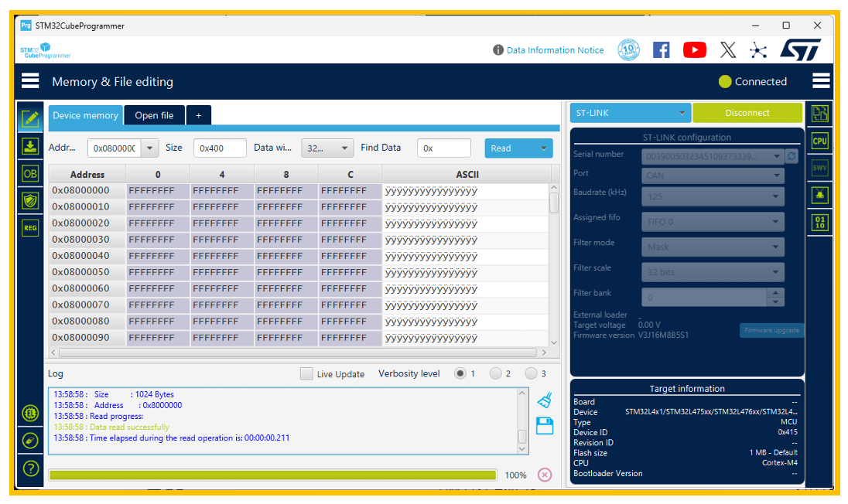Open the REG registers panel

(x=30, y=228)
